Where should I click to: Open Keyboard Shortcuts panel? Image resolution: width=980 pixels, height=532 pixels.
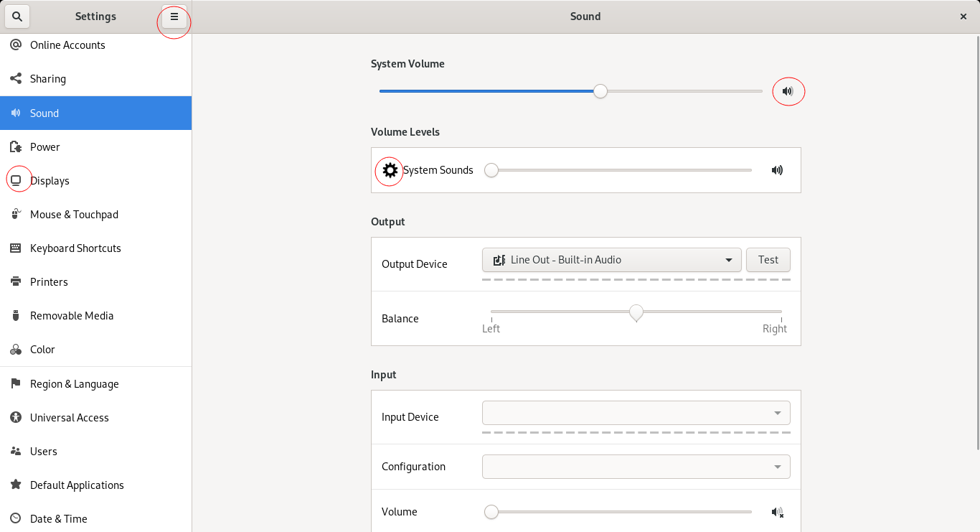point(96,248)
